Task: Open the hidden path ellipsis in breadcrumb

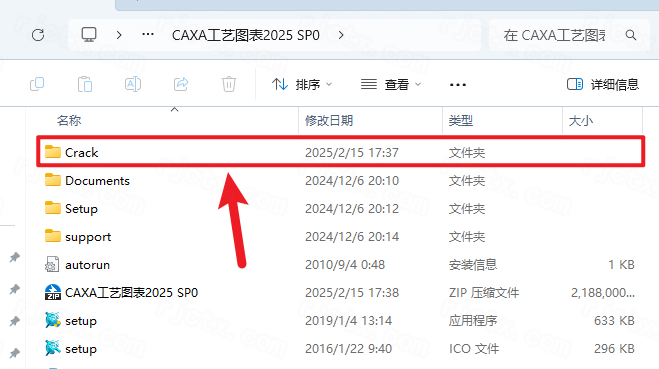Action: click(148, 34)
